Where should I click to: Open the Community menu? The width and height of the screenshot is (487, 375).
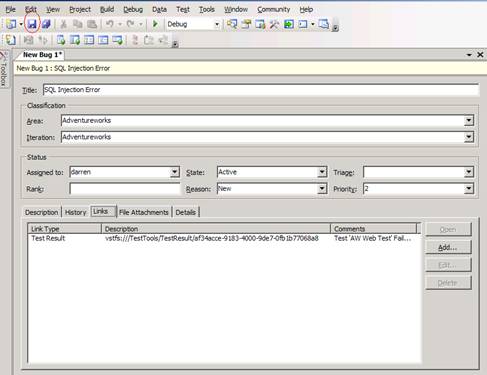(x=274, y=9)
